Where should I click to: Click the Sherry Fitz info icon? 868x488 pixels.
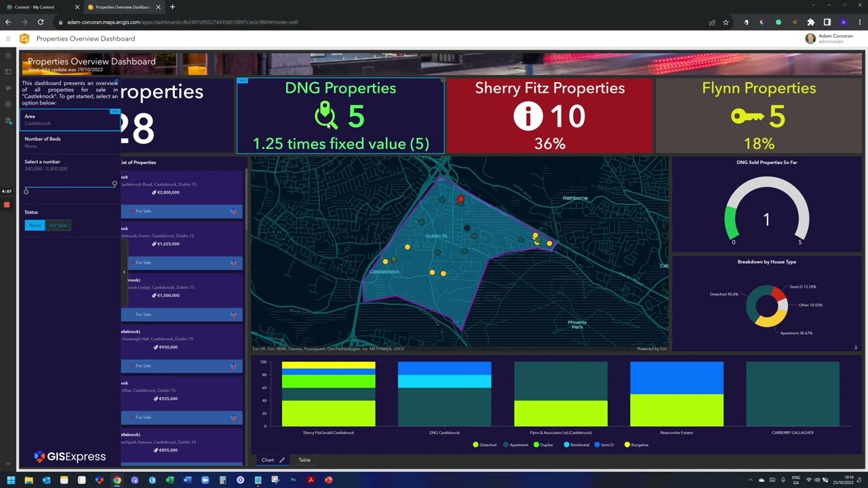coord(528,116)
